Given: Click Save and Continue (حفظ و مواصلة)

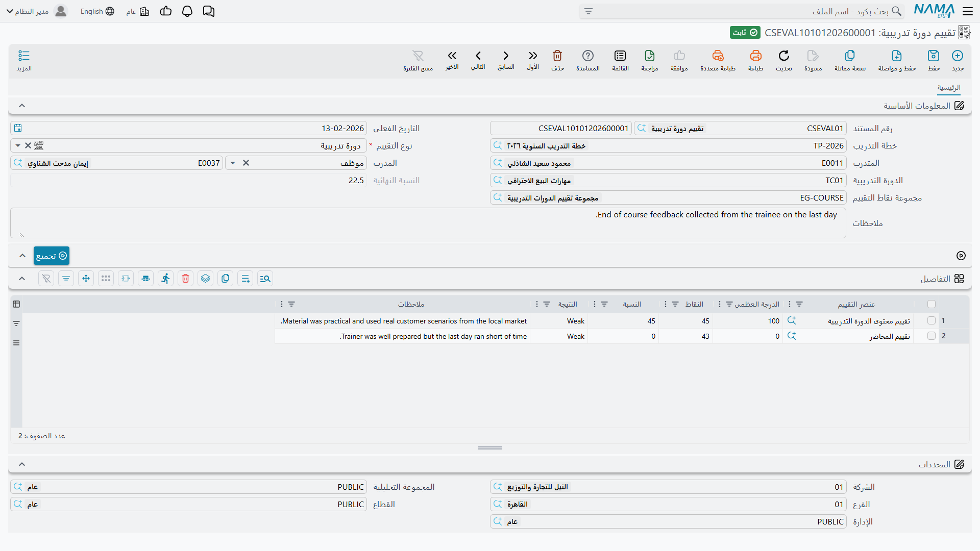Looking at the screenshot, I should pyautogui.click(x=897, y=60).
